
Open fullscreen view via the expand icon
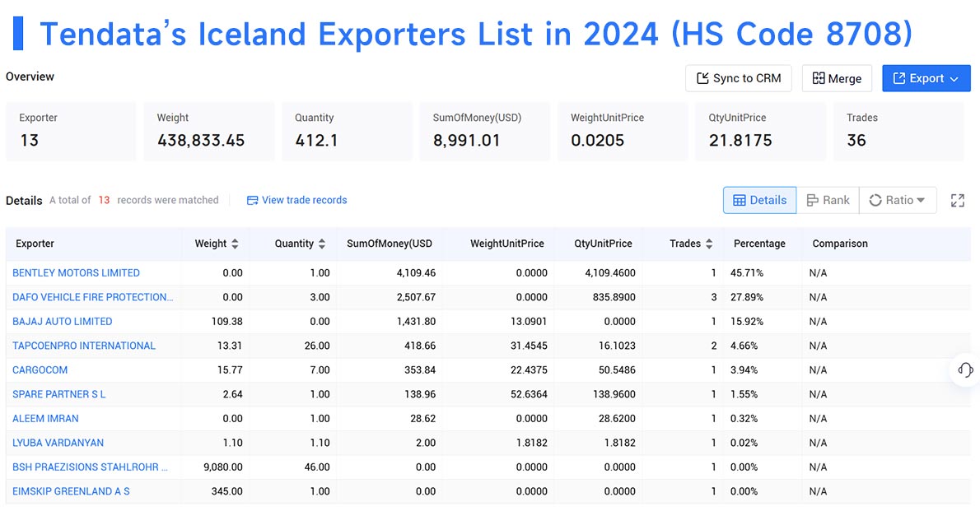tap(956, 200)
